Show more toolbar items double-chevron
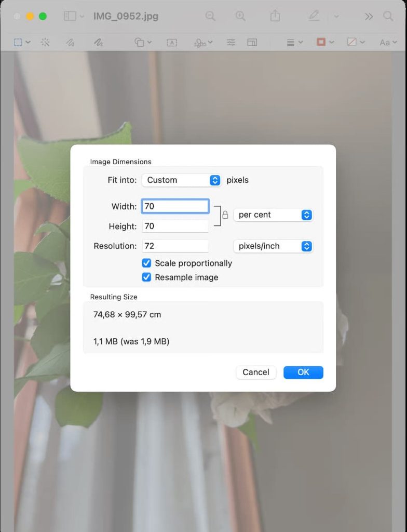407x532 pixels. 369,16
